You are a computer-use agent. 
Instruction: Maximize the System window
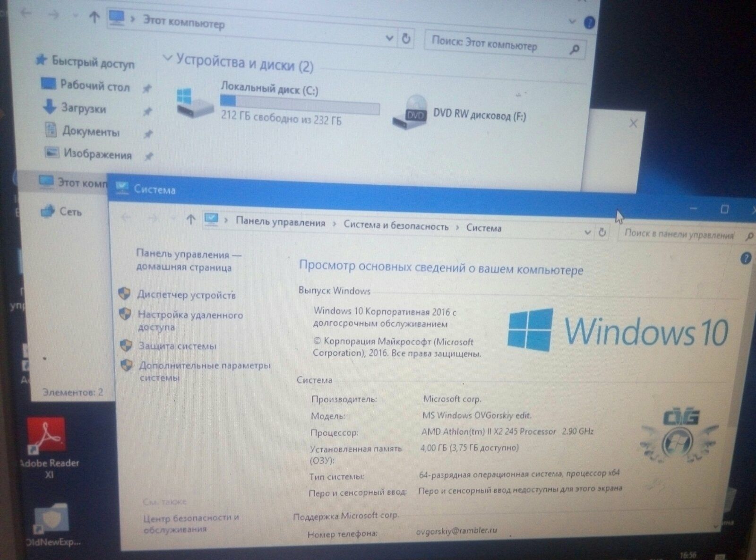pyautogui.click(x=724, y=209)
